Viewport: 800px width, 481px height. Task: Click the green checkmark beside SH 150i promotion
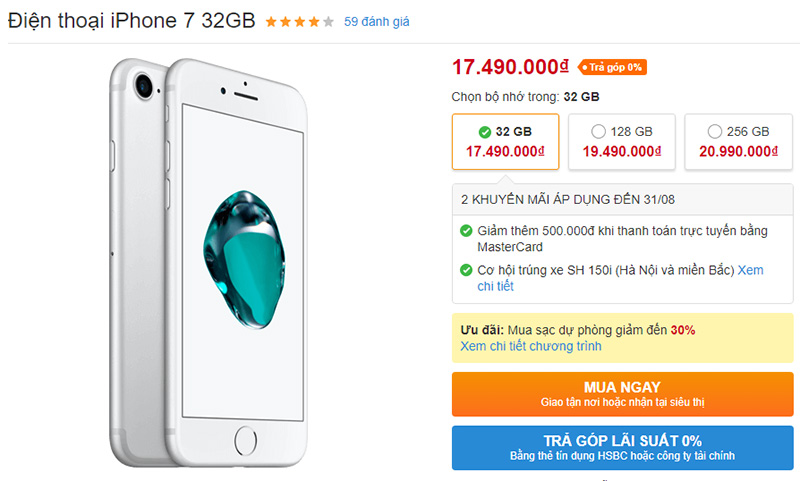[466, 270]
